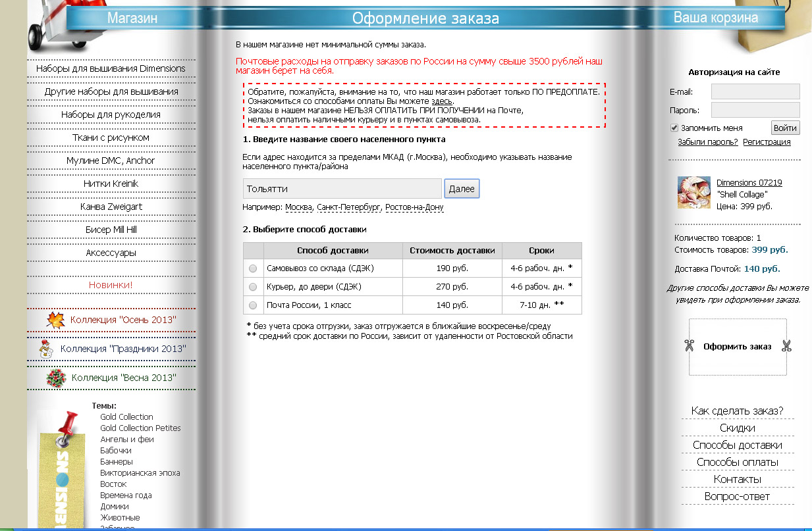Open Наборы для вышивания Dimensions menu item
This screenshot has width=812, height=531.
(111, 68)
